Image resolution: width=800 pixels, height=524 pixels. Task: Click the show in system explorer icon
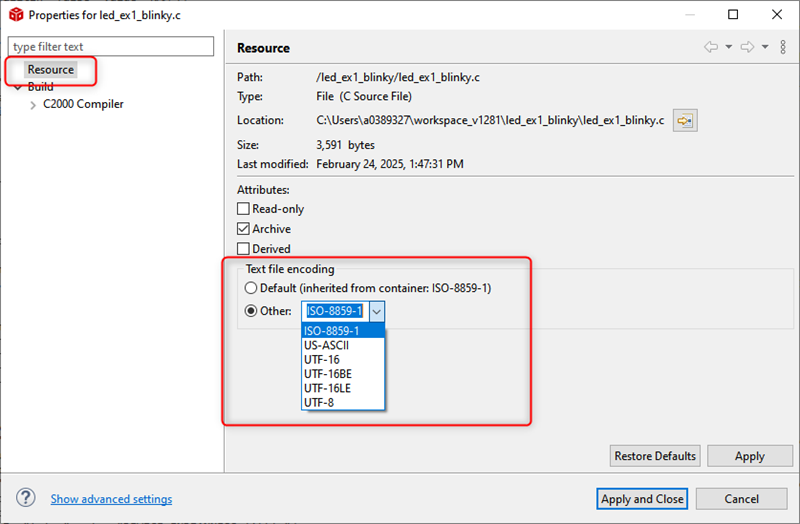click(x=685, y=120)
